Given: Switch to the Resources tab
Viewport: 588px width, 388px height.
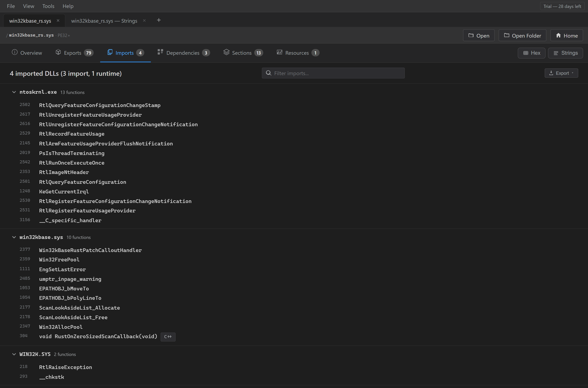Looking at the screenshot, I should pyautogui.click(x=298, y=53).
